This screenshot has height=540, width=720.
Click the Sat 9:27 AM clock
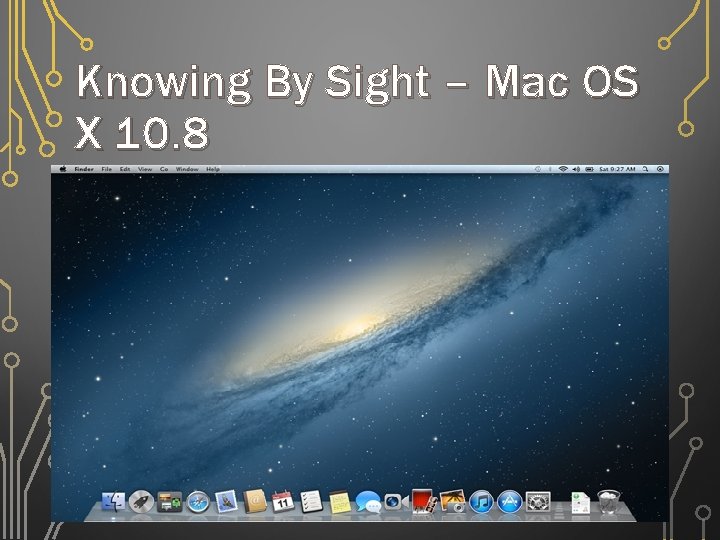click(617, 169)
